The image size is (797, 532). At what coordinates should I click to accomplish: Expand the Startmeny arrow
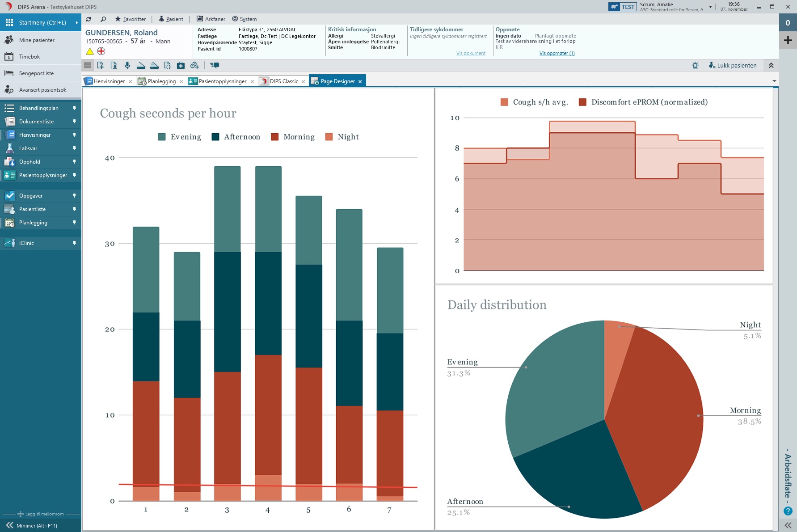(x=77, y=22)
